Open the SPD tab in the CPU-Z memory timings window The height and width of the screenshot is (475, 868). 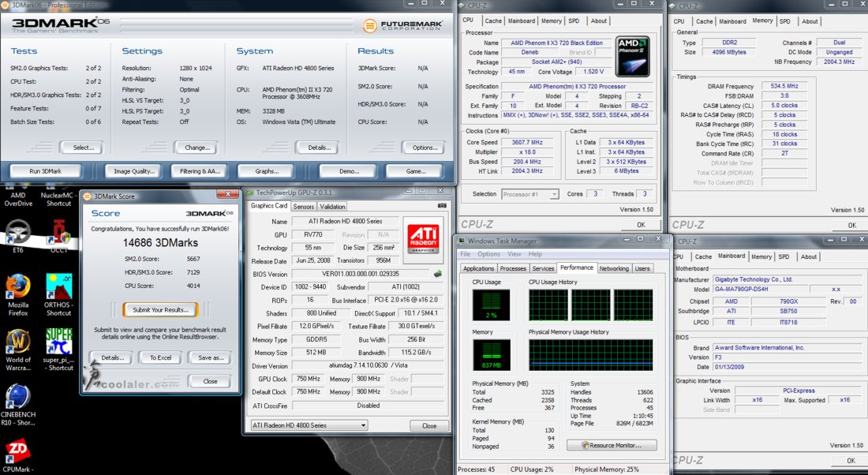click(x=784, y=21)
